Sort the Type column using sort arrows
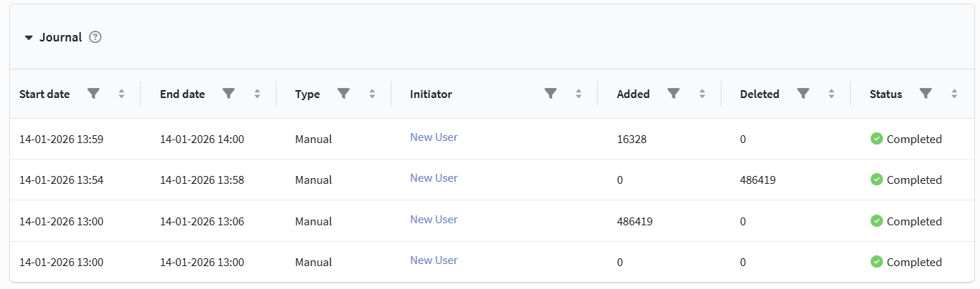The image size is (980, 289). [372, 94]
